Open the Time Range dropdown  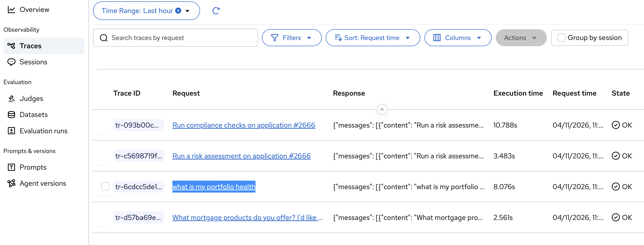[188, 11]
